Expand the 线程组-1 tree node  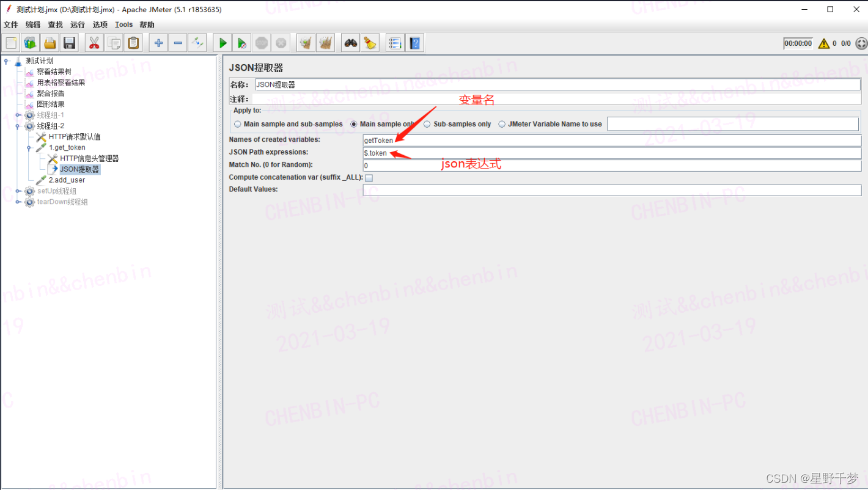tap(18, 115)
